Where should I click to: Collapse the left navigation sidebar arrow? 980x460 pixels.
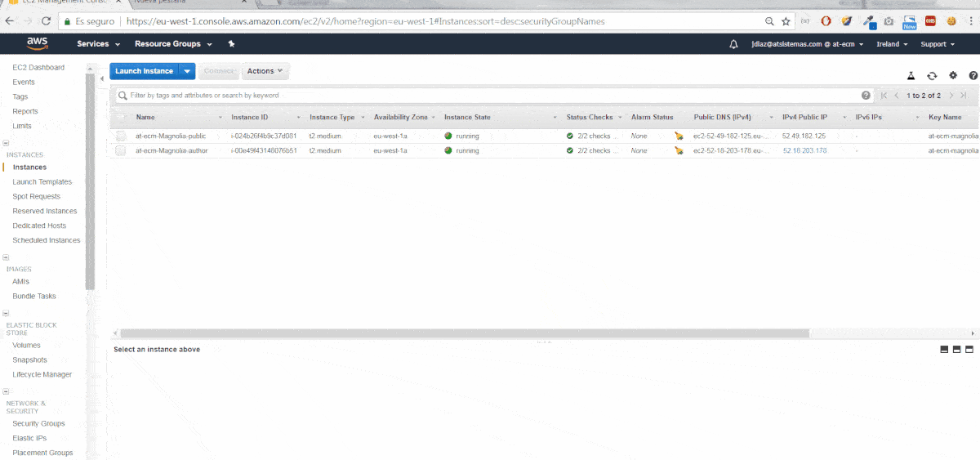(x=102, y=78)
